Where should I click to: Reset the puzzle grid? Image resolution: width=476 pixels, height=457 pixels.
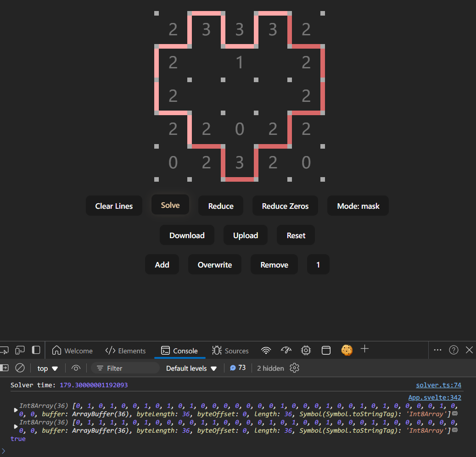(296, 235)
